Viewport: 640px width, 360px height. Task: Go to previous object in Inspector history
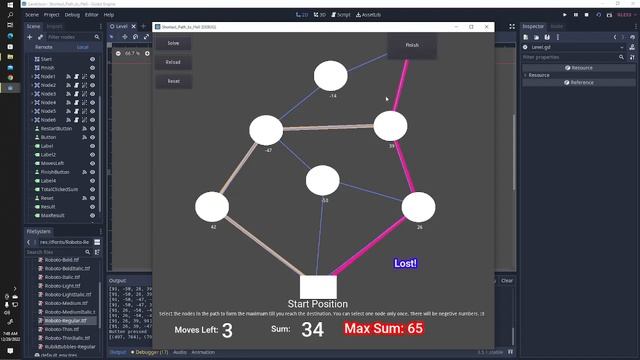[615, 37]
